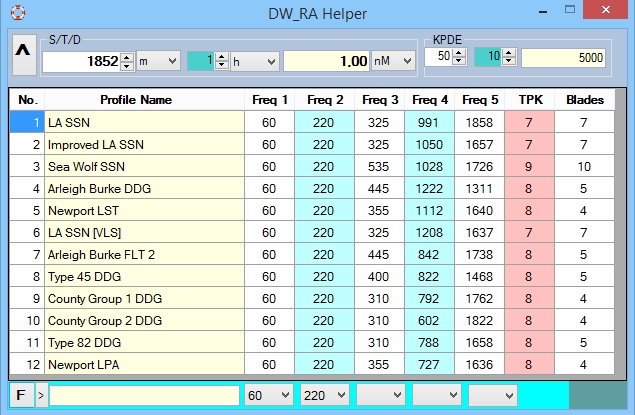635x415 pixels.
Task: Click the profile search text field at bottom
Action: (144, 395)
